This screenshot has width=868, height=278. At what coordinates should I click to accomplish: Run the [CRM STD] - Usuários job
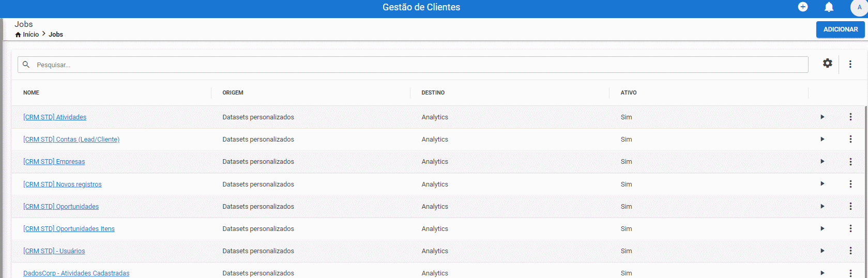click(x=822, y=251)
